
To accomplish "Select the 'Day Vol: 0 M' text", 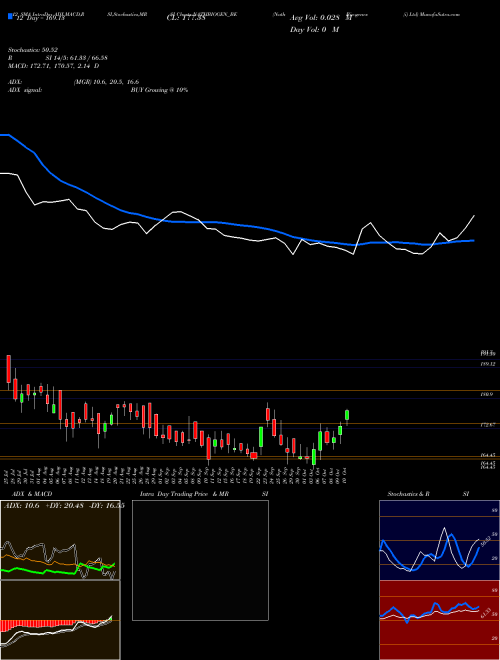I will (x=314, y=29).
